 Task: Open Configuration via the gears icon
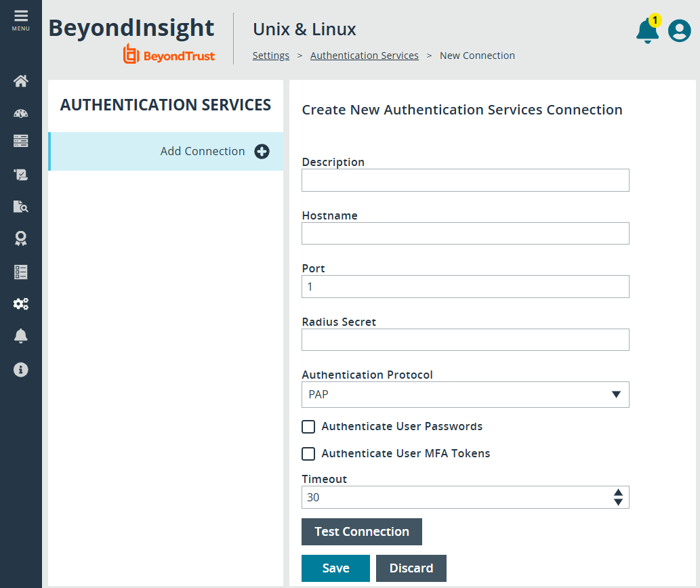20,303
